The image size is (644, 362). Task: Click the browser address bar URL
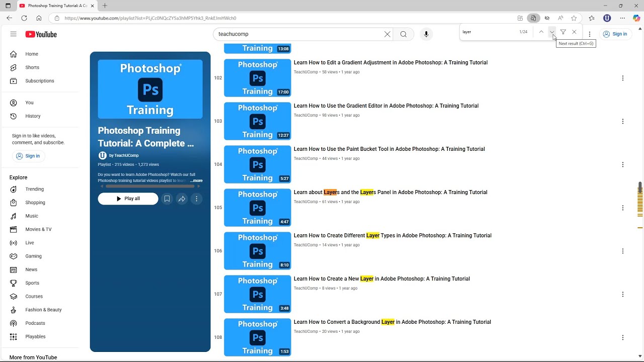150,18
